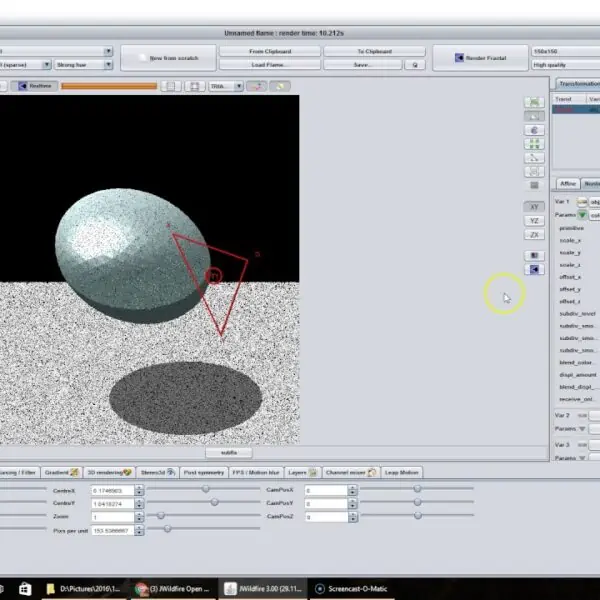The width and height of the screenshot is (600, 600).
Task: Click the small gray square icon above the XY button
Action: tap(534, 185)
